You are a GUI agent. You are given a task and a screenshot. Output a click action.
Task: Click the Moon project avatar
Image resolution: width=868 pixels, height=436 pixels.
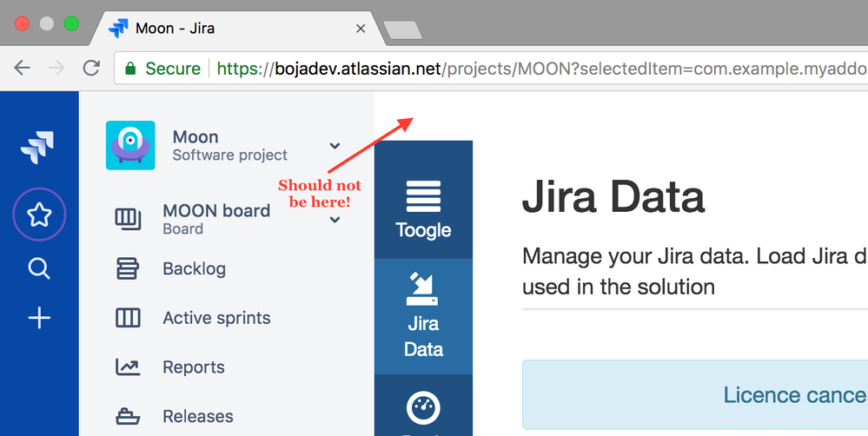(130, 145)
